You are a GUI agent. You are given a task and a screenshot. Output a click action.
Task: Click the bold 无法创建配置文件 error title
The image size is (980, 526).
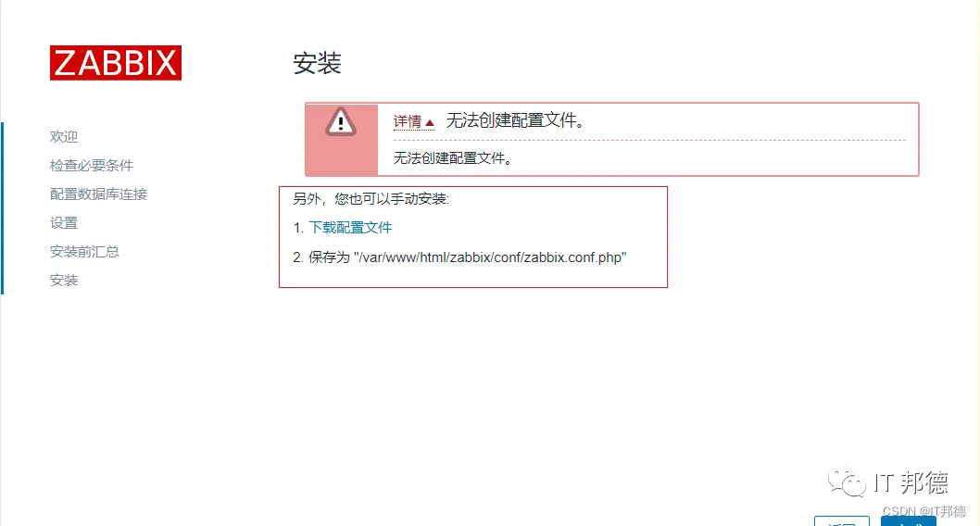point(515,120)
